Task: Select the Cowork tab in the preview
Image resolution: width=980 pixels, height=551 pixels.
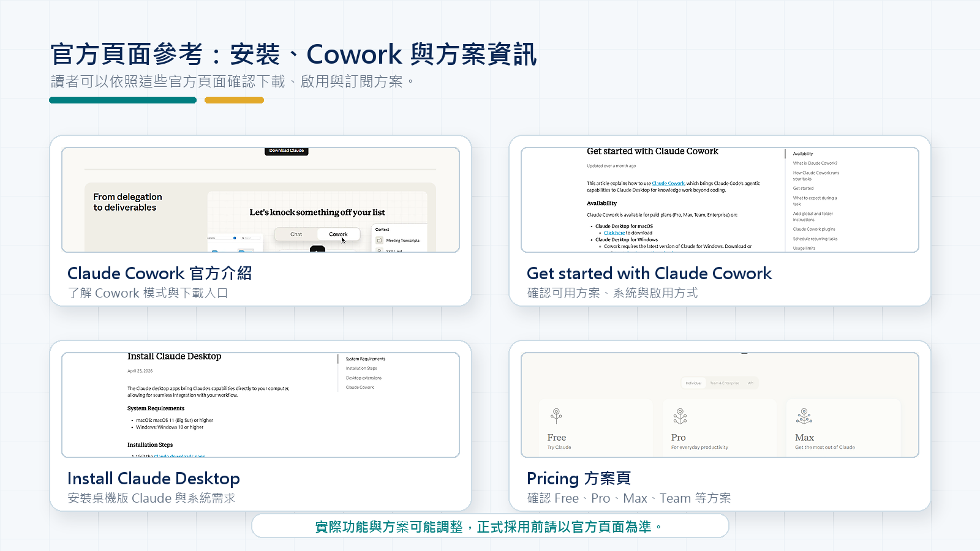Action: [x=338, y=234]
